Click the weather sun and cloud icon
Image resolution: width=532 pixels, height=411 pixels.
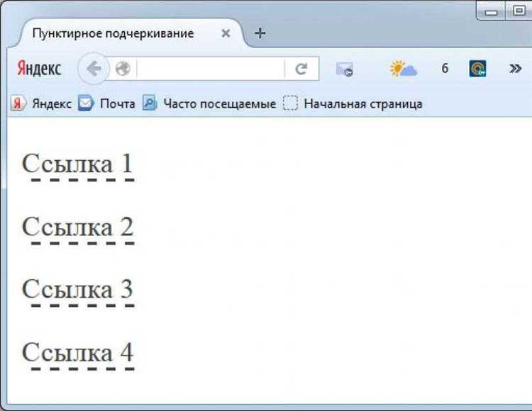403,69
